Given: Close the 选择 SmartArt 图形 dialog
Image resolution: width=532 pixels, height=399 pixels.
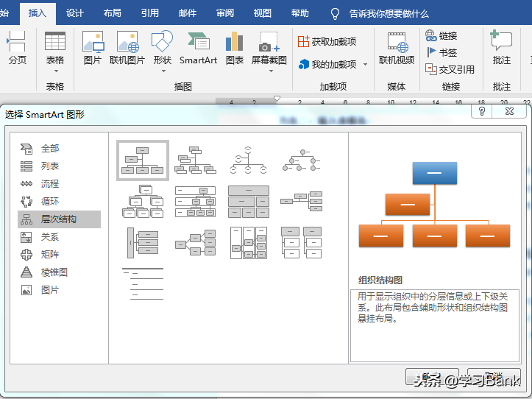Looking at the screenshot, I should 509,111.
